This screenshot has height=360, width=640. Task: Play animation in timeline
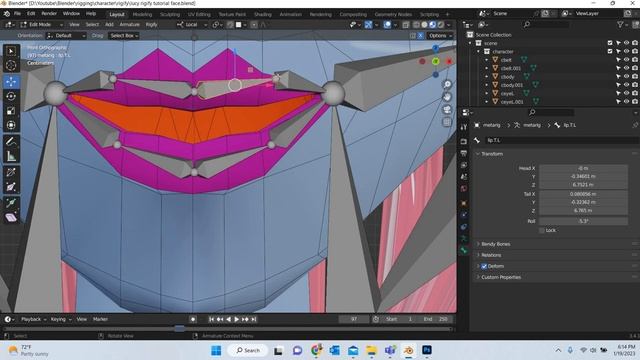tap(236, 320)
